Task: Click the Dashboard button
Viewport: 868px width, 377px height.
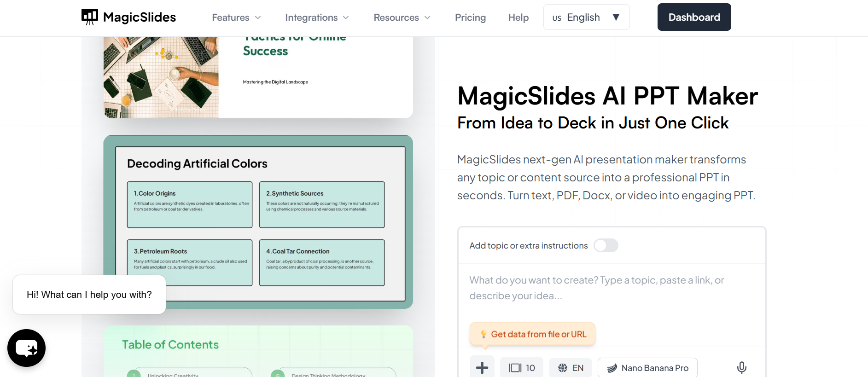Action: pos(694,17)
